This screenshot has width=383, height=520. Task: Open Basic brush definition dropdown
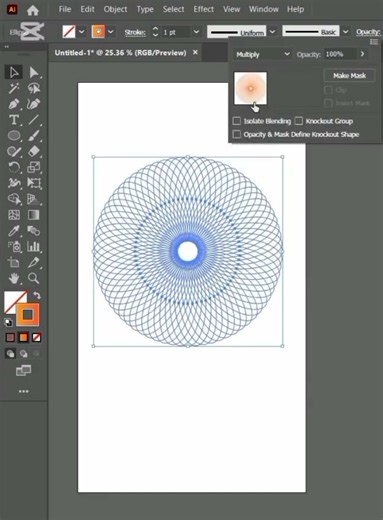tap(346, 32)
